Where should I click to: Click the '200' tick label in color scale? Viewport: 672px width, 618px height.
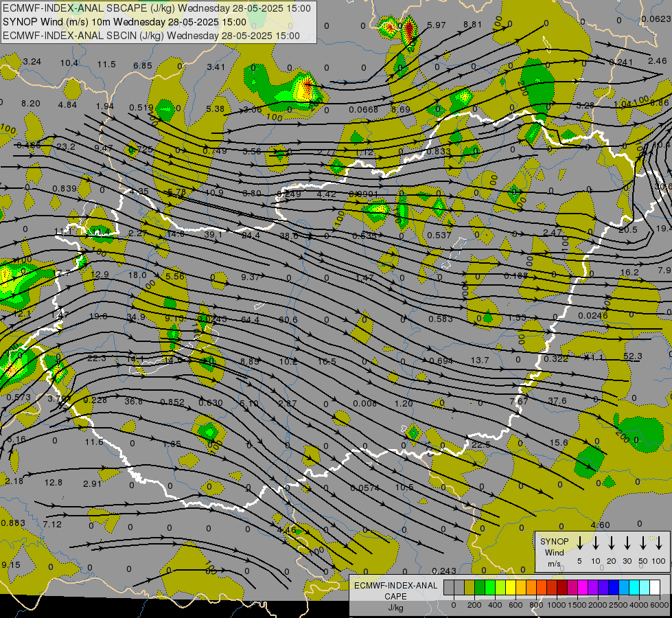(x=474, y=605)
